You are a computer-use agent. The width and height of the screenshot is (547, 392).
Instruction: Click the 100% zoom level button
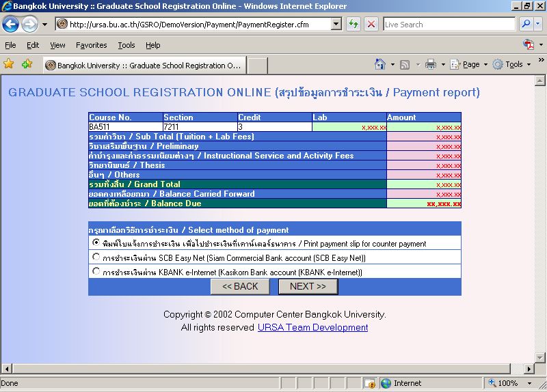tap(503, 383)
